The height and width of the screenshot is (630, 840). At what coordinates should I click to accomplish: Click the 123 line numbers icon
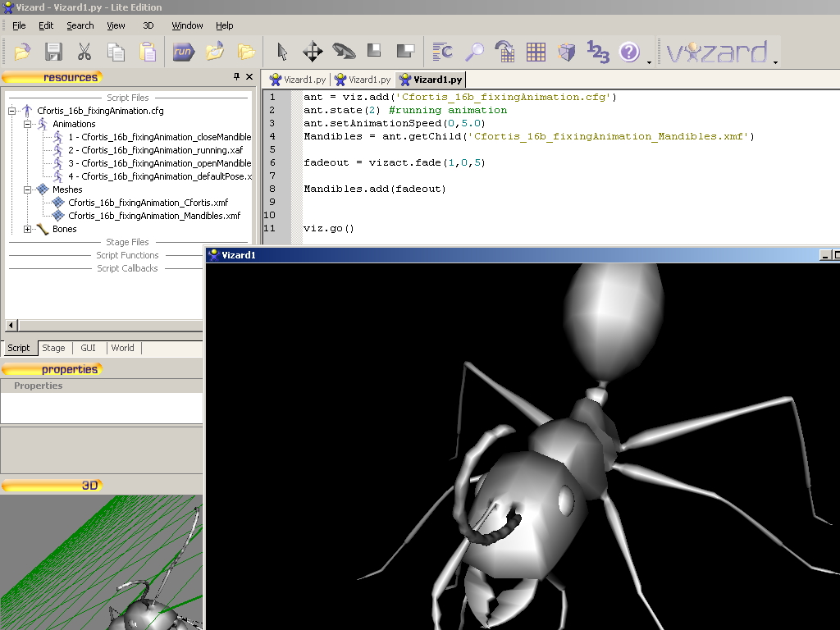[598, 52]
